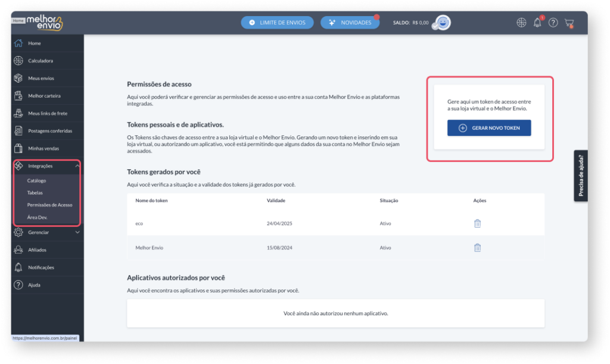Open Calculadora from the sidebar
610x364 pixels.
point(41,61)
